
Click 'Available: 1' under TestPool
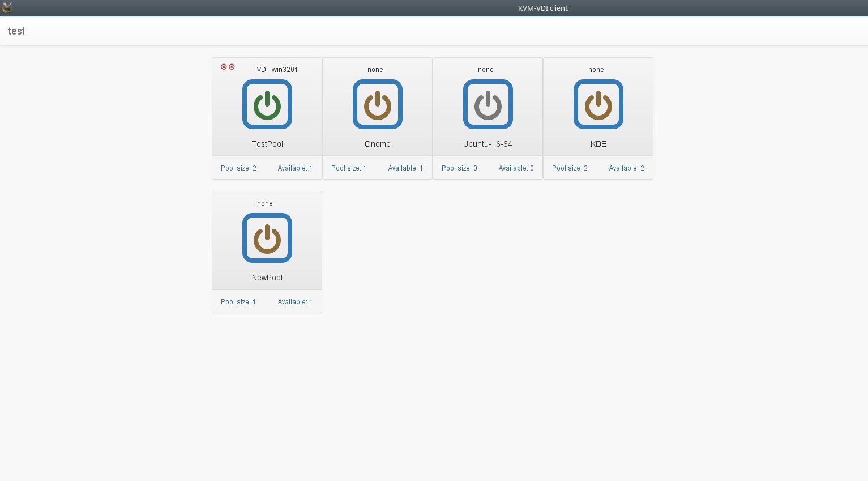[x=295, y=168]
